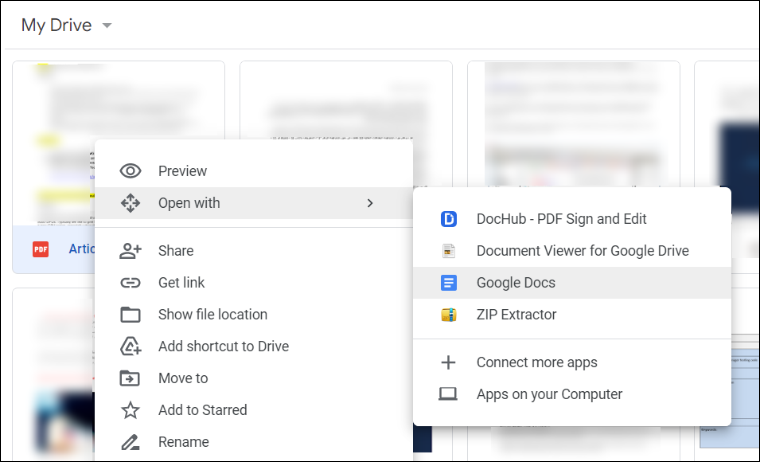The image size is (760, 462).
Task: Click the laptop icon for Apps on your Computer
Action: pos(448,394)
